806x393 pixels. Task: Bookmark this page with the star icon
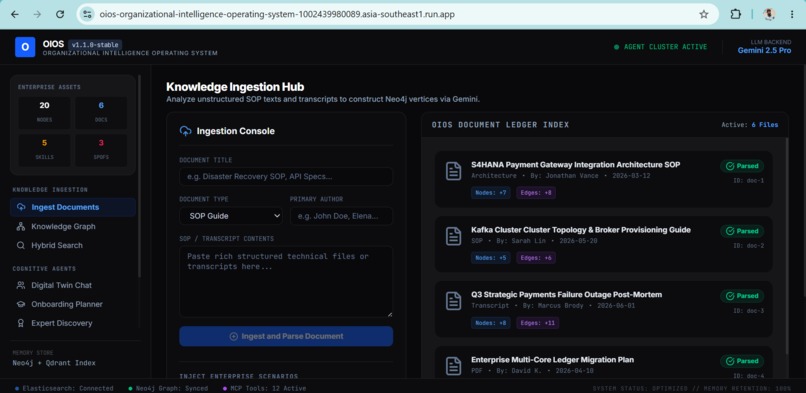[704, 14]
